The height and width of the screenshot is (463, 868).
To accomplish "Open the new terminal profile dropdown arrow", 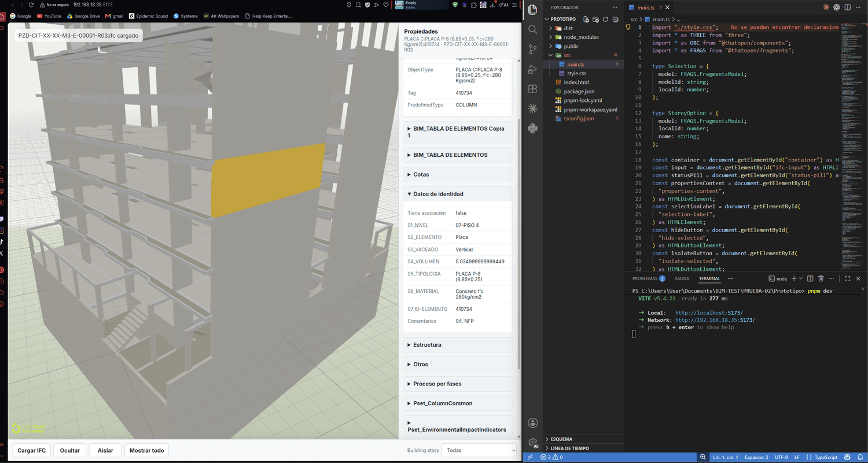I will 801,278.
